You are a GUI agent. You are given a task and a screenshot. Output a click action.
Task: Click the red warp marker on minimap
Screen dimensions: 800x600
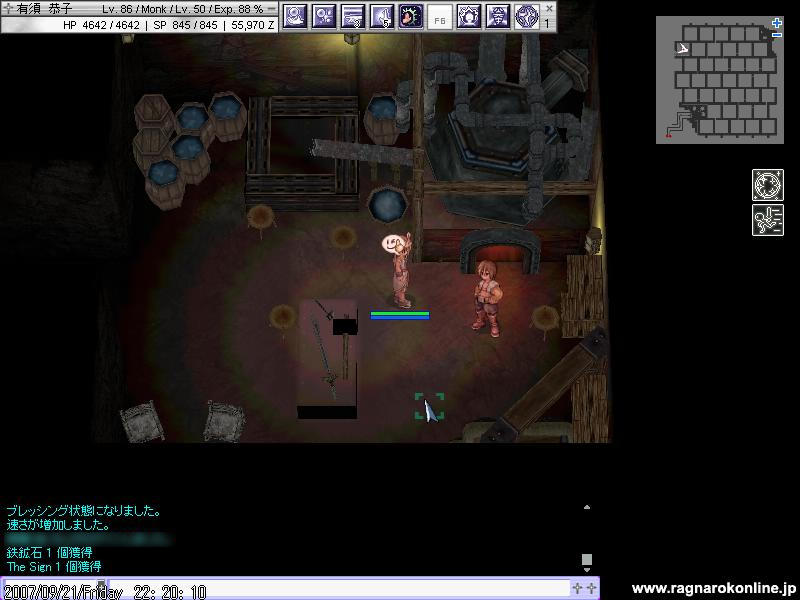(x=668, y=136)
